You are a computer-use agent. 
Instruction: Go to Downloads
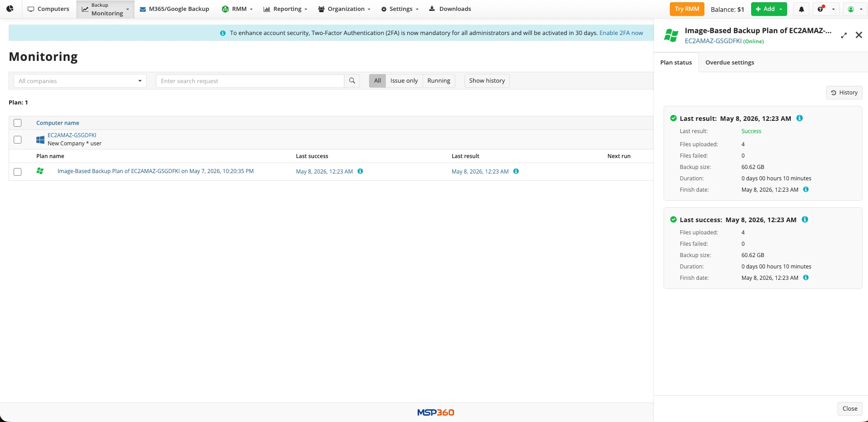click(x=450, y=9)
